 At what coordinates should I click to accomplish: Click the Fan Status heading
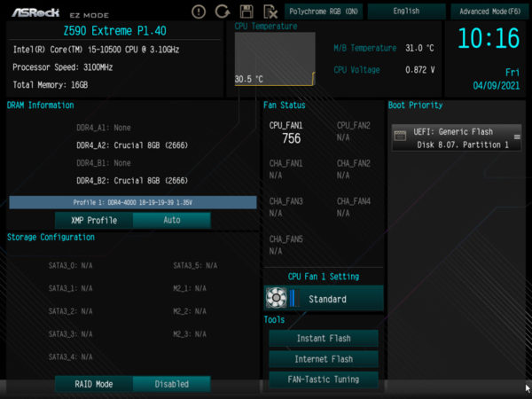(x=285, y=106)
